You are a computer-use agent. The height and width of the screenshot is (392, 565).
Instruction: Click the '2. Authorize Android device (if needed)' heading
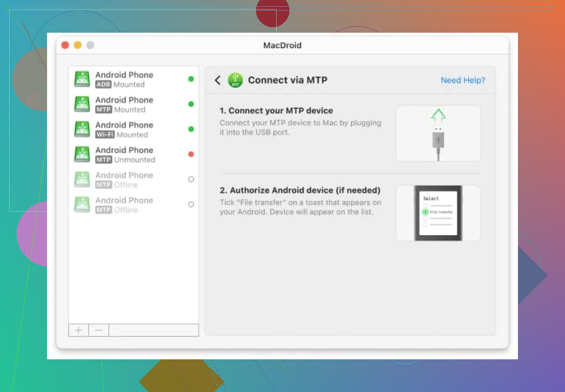click(x=300, y=190)
